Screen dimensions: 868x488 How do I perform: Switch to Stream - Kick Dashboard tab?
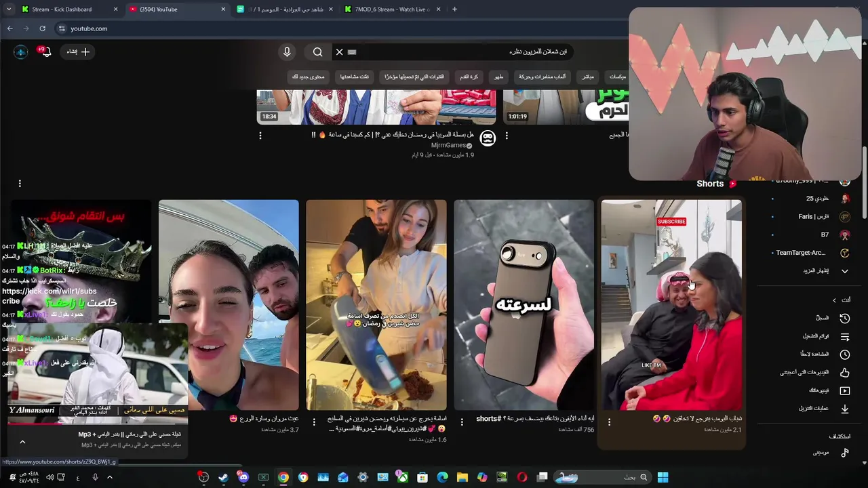68,9
